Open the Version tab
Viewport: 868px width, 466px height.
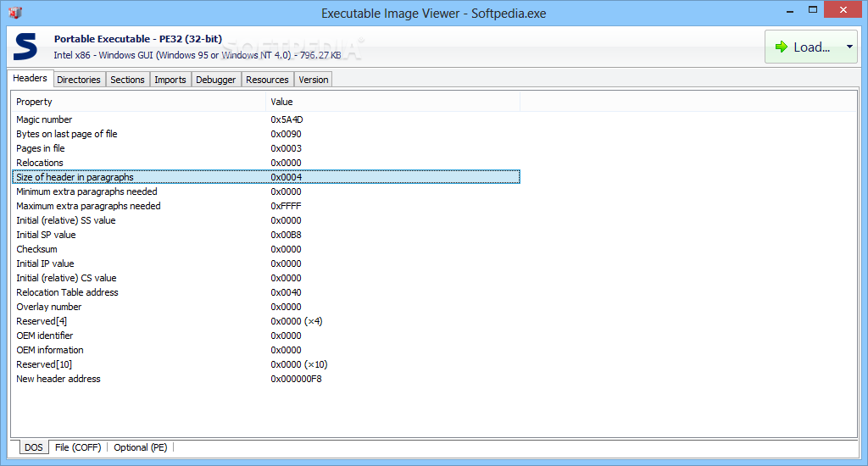click(314, 80)
